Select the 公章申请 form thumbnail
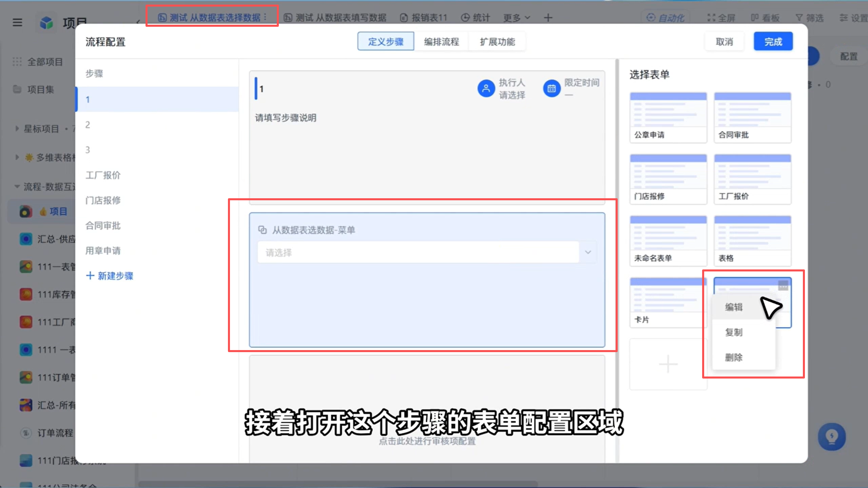This screenshot has height=488, width=868. pos(668,117)
